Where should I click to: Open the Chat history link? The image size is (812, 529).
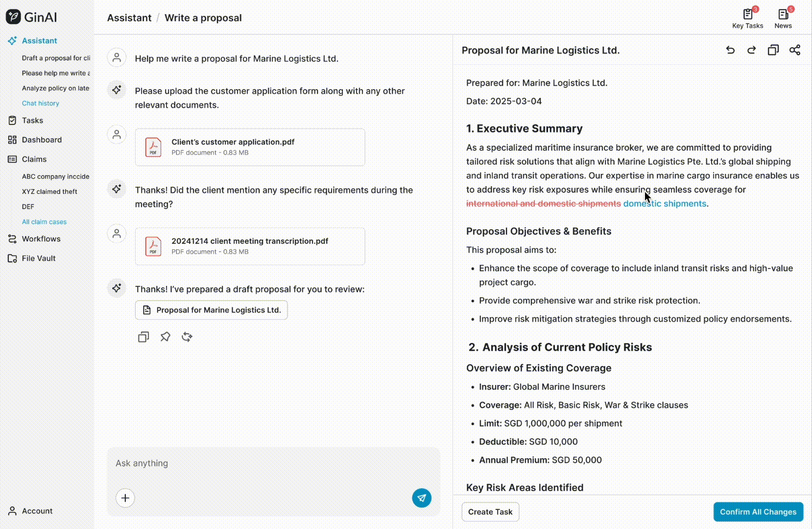pyautogui.click(x=41, y=103)
